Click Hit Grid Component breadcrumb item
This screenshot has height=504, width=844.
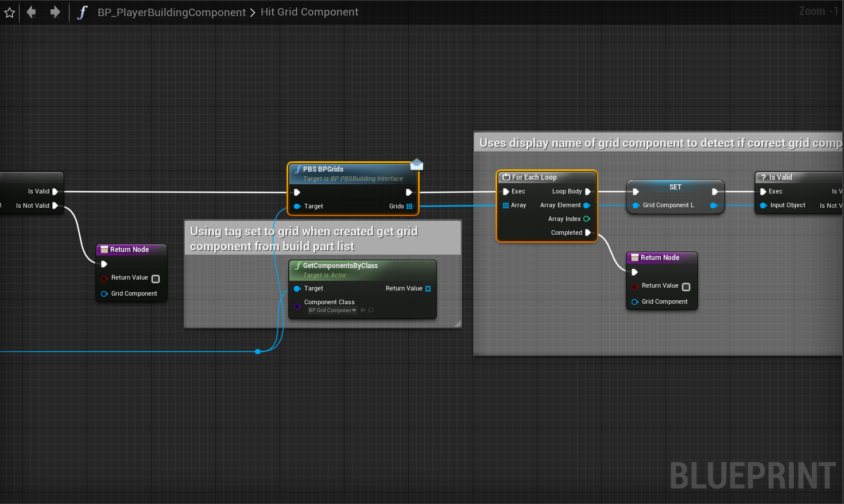click(x=309, y=12)
